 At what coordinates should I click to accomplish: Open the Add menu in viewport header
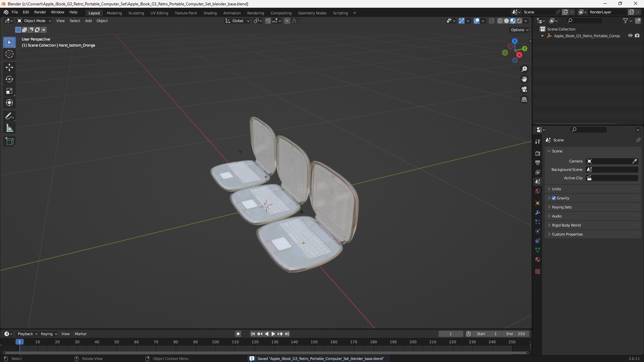coord(88,21)
